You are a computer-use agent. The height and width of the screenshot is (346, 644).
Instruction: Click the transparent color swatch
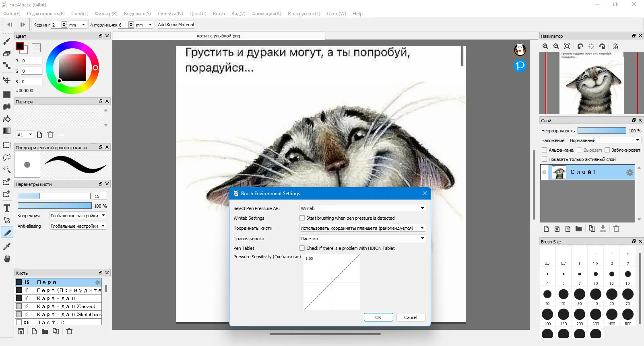click(x=36, y=48)
